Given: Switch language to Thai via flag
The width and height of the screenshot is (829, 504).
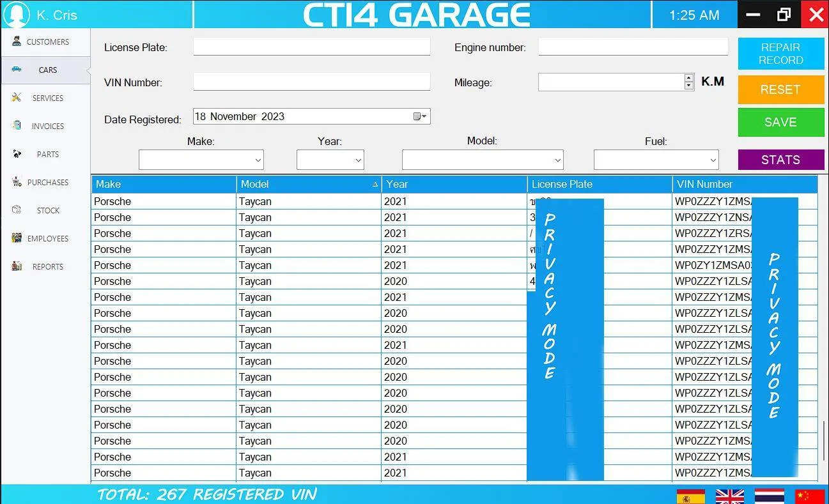Looking at the screenshot, I should (769, 496).
